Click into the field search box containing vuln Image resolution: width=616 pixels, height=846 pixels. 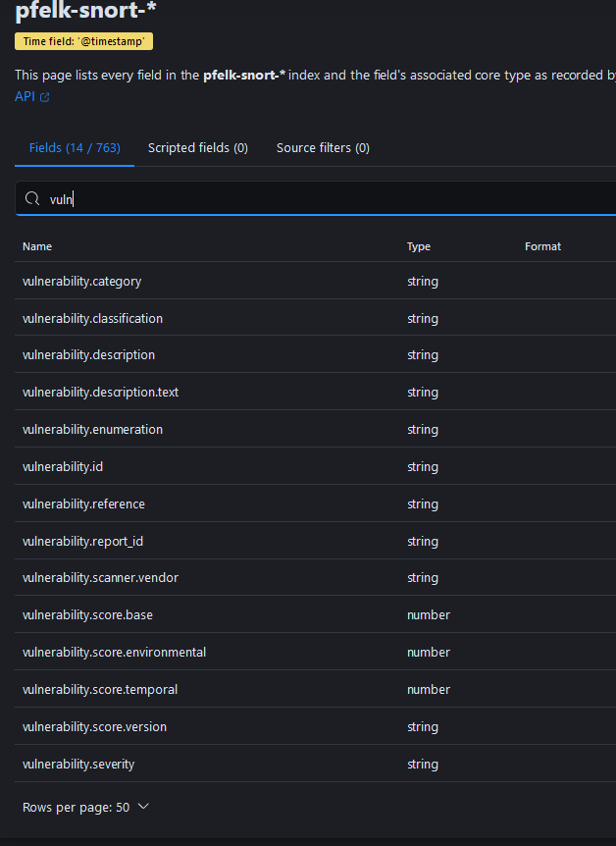coord(316,198)
